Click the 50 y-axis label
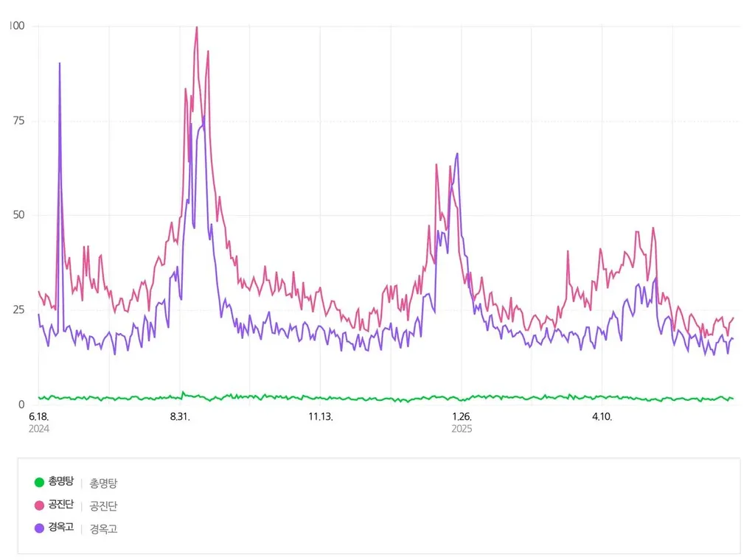This screenshot has width=755, height=560. (18, 215)
